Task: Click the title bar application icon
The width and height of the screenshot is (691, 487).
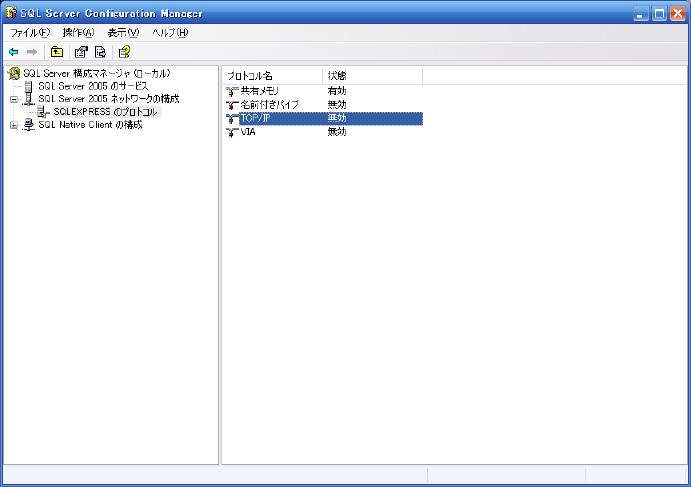Action: 11,13
